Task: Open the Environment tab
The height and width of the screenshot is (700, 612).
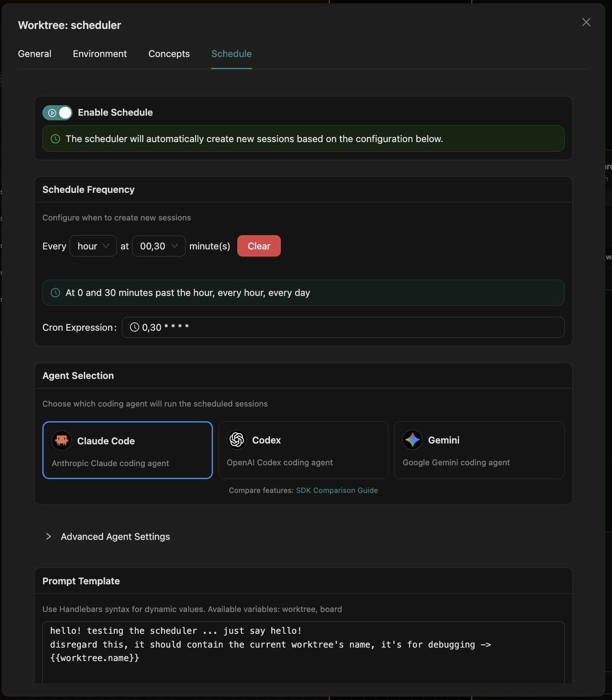Action: (x=100, y=54)
